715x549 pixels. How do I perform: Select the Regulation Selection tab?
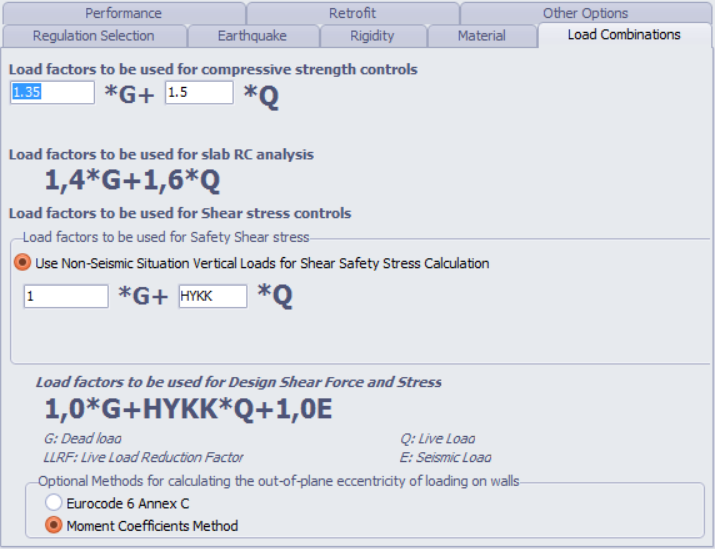coord(93,36)
